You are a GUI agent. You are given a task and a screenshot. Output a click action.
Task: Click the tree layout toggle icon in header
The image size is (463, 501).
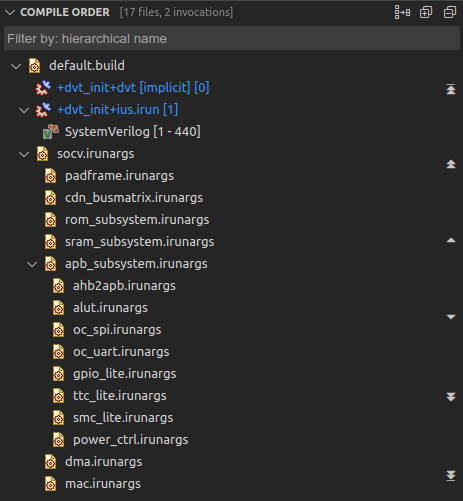402,12
